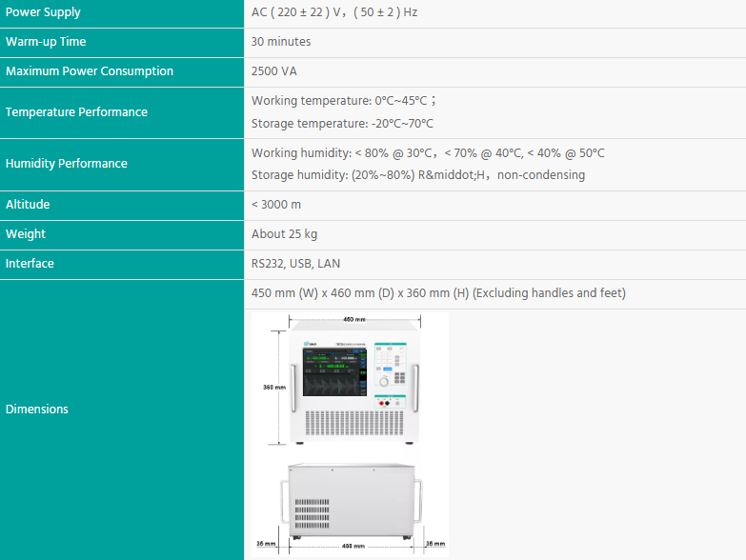This screenshot has height=560, width=746.
Task: Select the Interface row label
Action: pyautogui.click(x=30, y=264)
